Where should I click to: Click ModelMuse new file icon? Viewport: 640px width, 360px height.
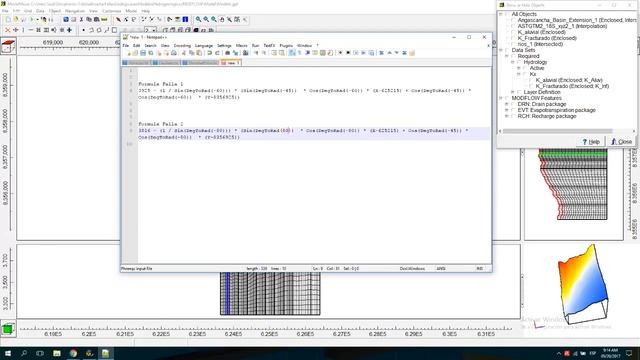click(x=8, y=19)
